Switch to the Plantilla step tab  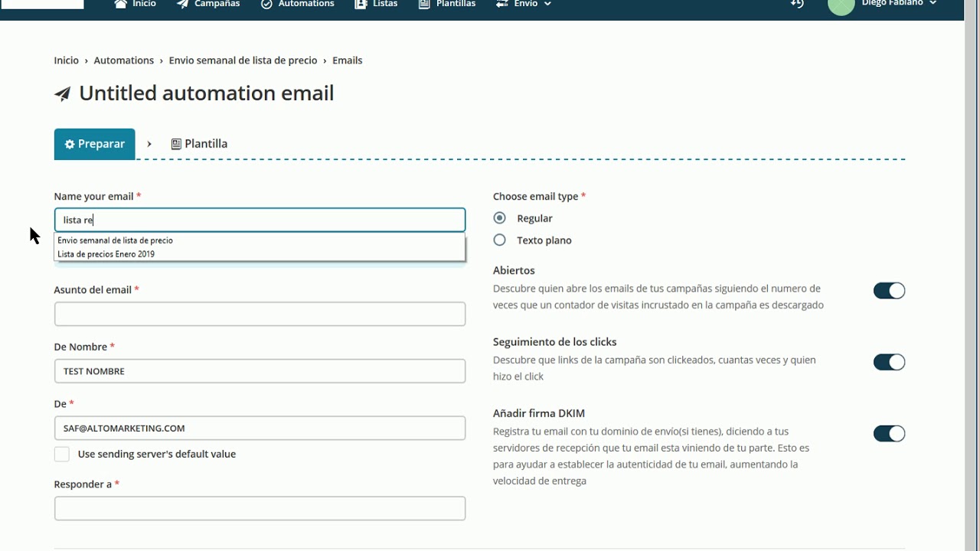click(199, 144)
